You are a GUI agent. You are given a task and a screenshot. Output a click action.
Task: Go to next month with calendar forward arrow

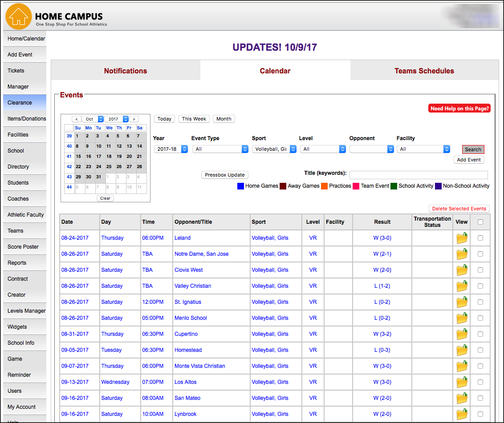point(134,119)
